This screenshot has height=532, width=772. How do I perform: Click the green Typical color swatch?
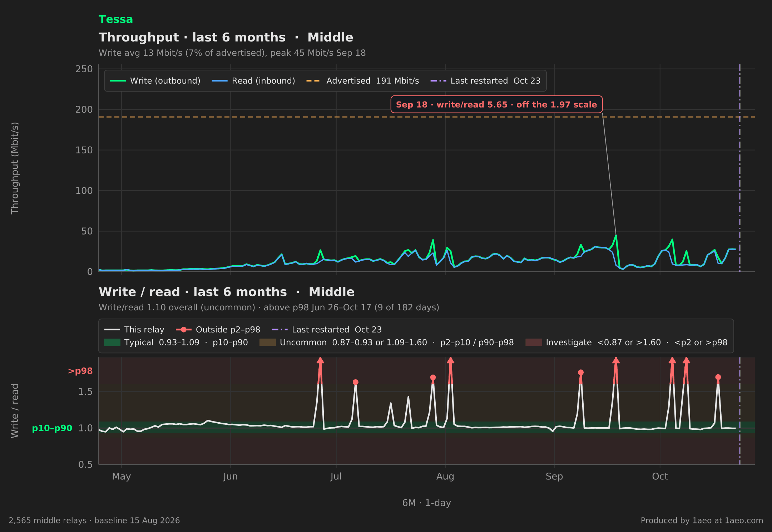[112, 343]
